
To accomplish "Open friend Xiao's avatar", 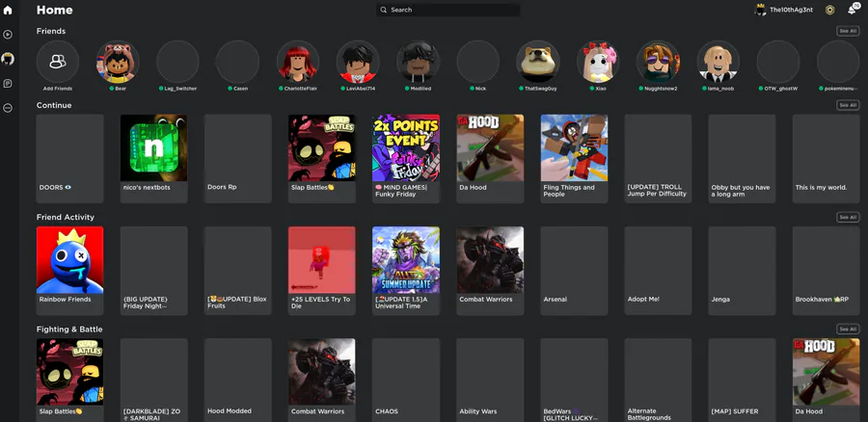I will 598,62.
